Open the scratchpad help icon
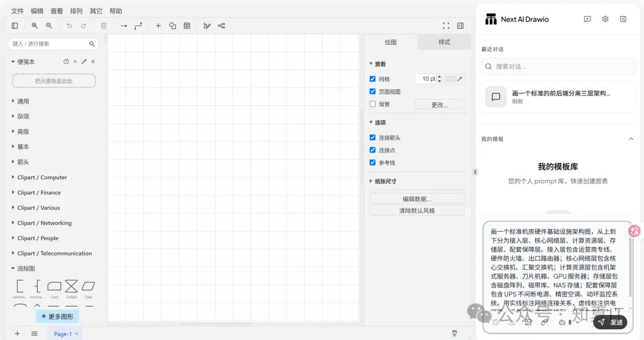Viewport: 644px width, 340px height. [66, 61]
